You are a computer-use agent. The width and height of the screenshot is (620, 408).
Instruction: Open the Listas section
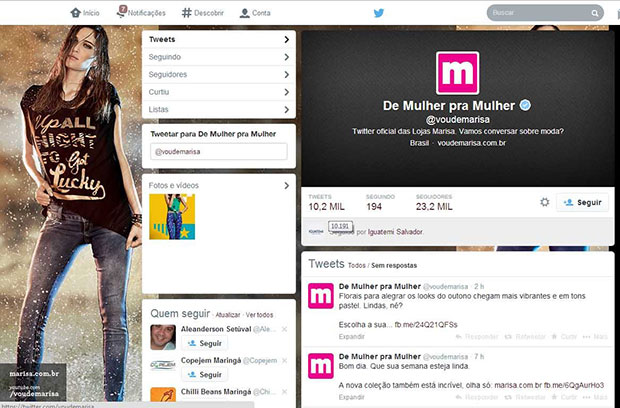219,109
